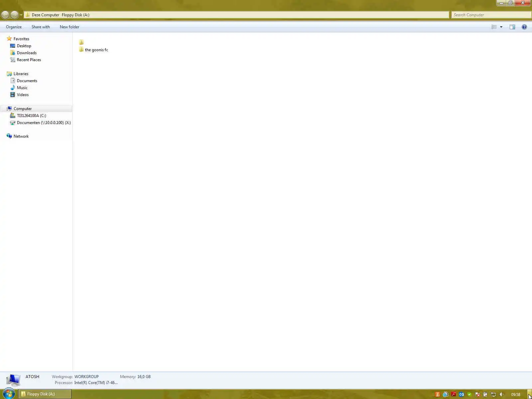Click the Favorites star icon
532x399 pixels.
click(x=9, y=39)
